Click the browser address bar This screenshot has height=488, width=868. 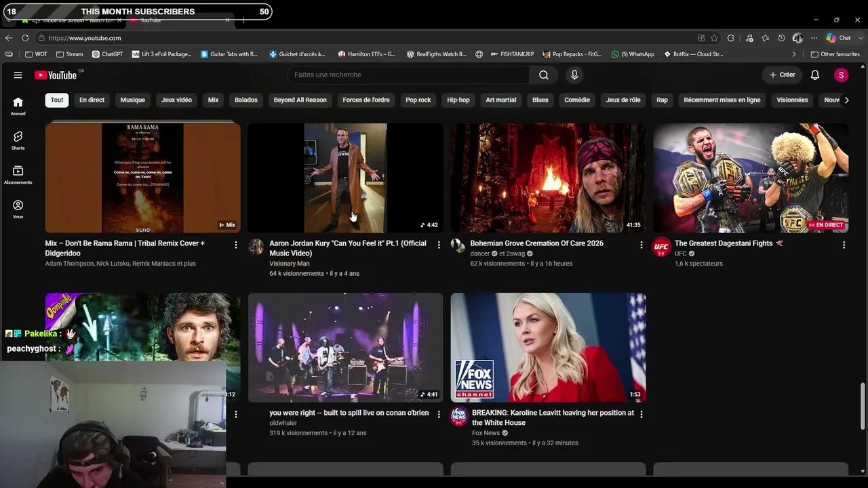click(366, 38)
